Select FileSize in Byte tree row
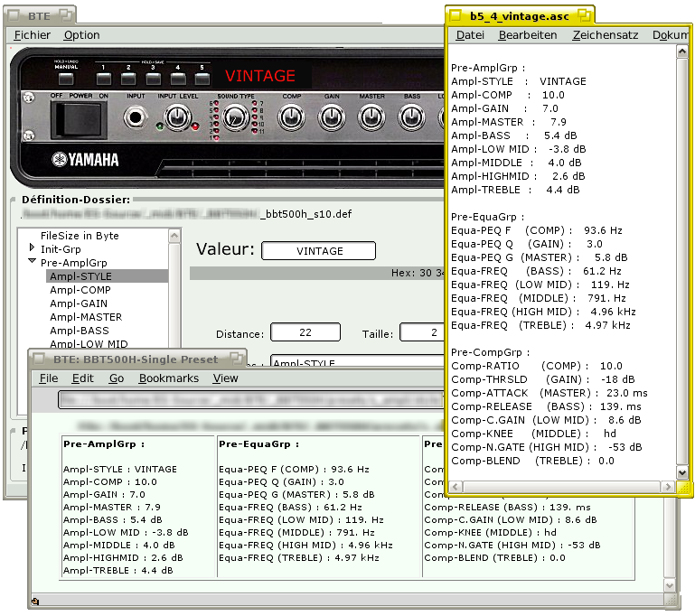Viewport: 695px width, 616px height. (x=80, y=236)
